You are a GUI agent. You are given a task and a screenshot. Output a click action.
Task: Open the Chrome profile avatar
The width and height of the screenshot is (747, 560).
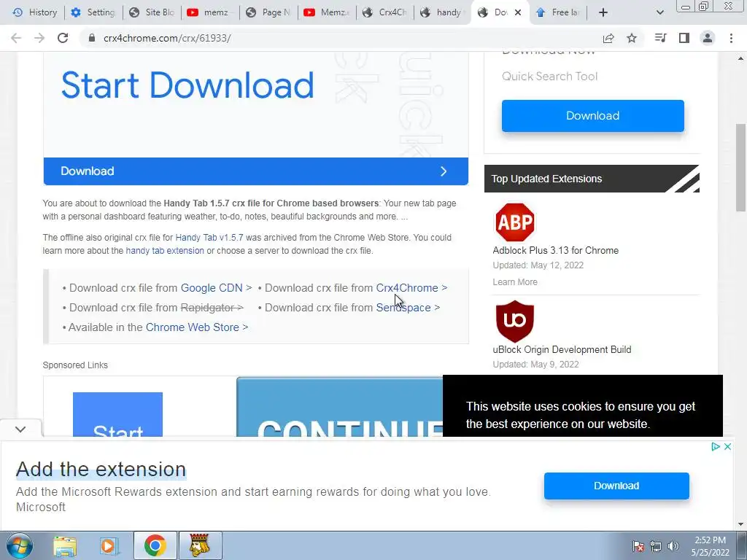708,38
